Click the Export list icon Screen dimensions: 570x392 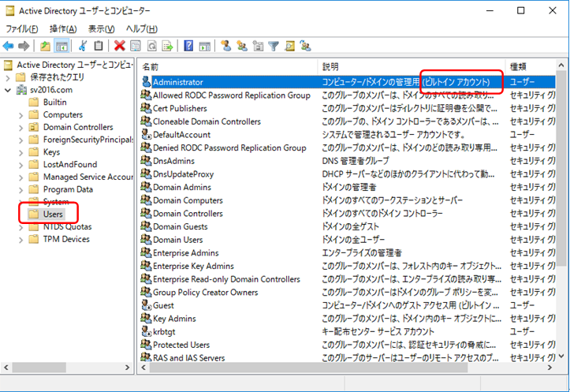tap(168, 47)
